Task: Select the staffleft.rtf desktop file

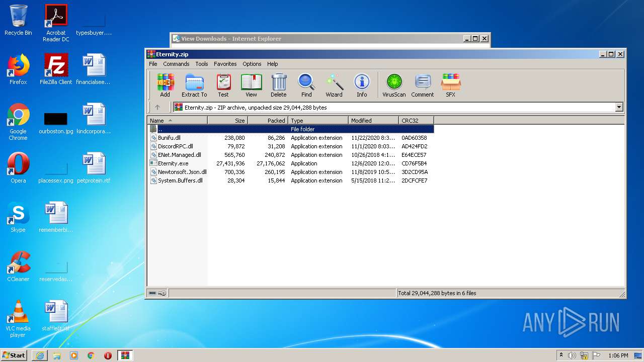Action: [x=56, y=316]
